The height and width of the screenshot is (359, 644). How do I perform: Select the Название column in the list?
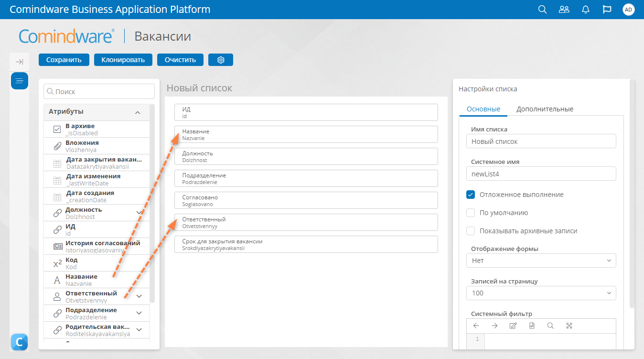(306, 134)
